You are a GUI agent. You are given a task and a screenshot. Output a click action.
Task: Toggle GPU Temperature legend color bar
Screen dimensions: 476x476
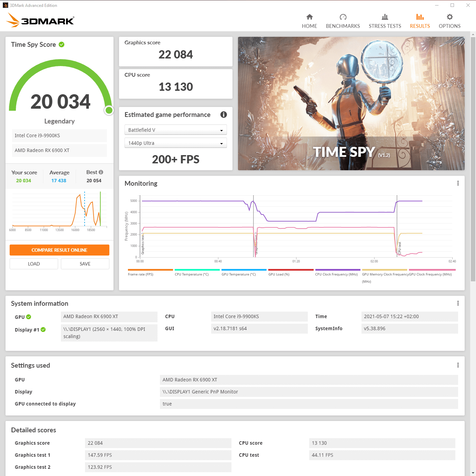coord(244,270)
